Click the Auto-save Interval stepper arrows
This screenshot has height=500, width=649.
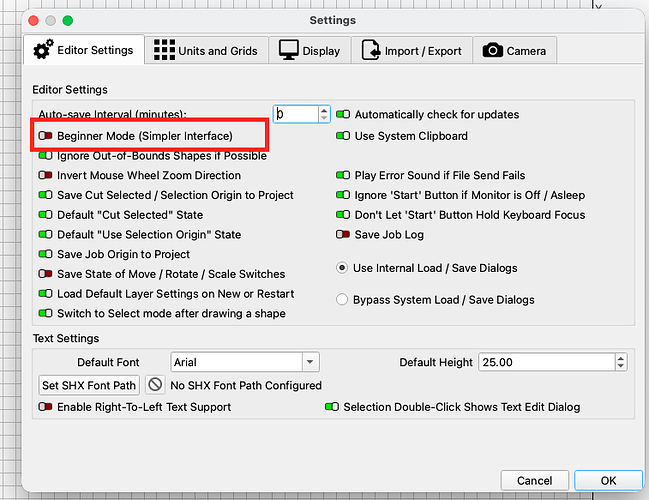pos(324,114)
